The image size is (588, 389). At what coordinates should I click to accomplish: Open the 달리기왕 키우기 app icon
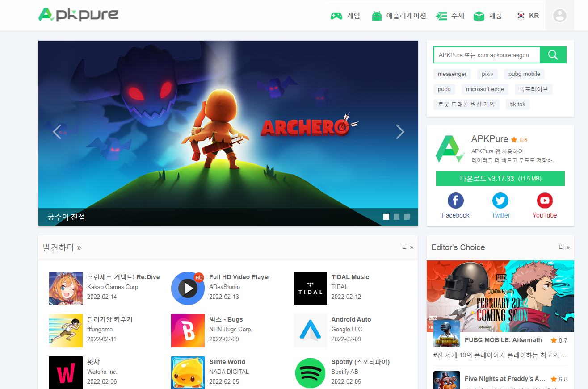(66, 330)
